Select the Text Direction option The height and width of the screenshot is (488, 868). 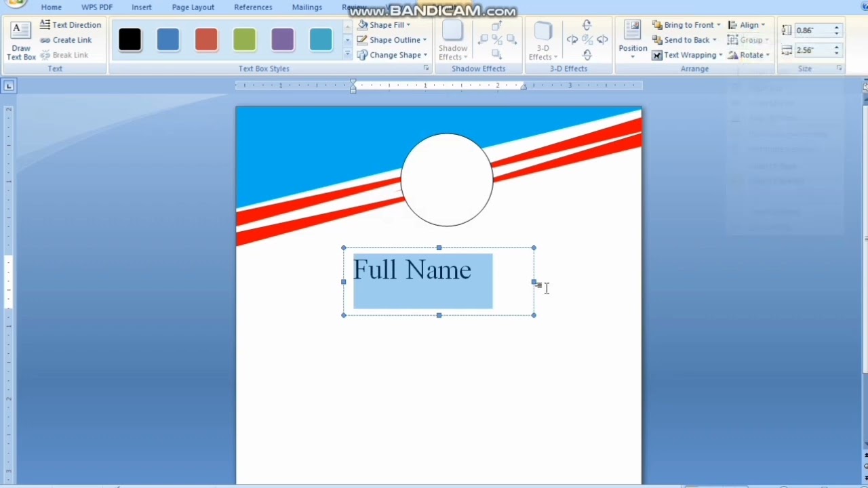click(71, 25)
